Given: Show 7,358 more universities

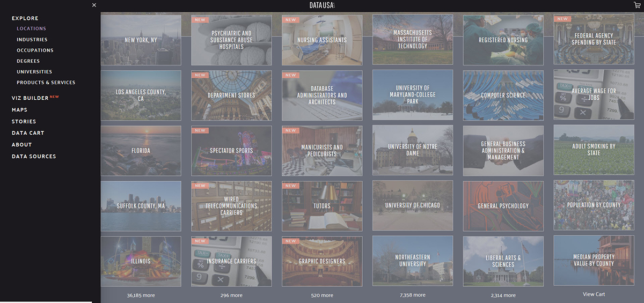Looking at the screenshot, I should (413, 295).
